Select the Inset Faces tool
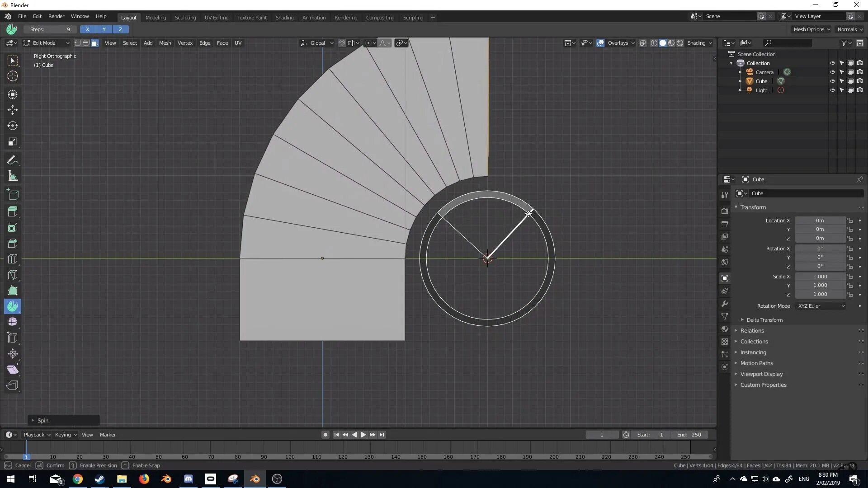 pyautogui.click(x=13, y=227)
